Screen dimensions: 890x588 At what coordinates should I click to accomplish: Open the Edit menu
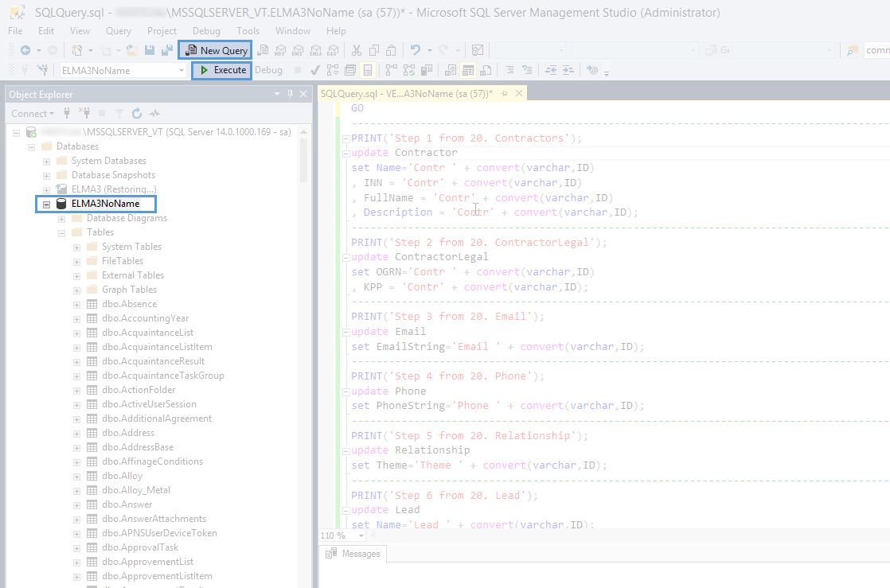point(46,31)
